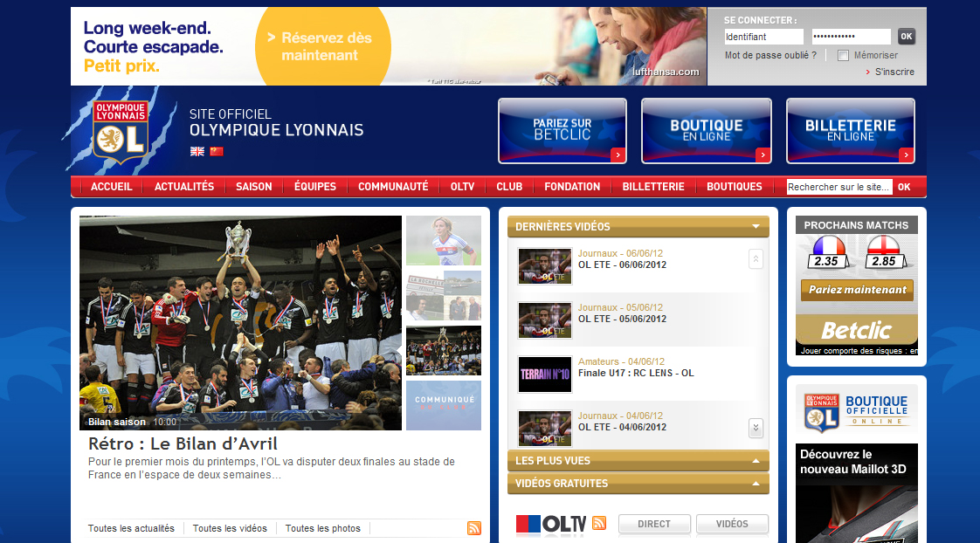
Task: Click the Olympique Lyonnais club logo
Action: coord(121,132)
